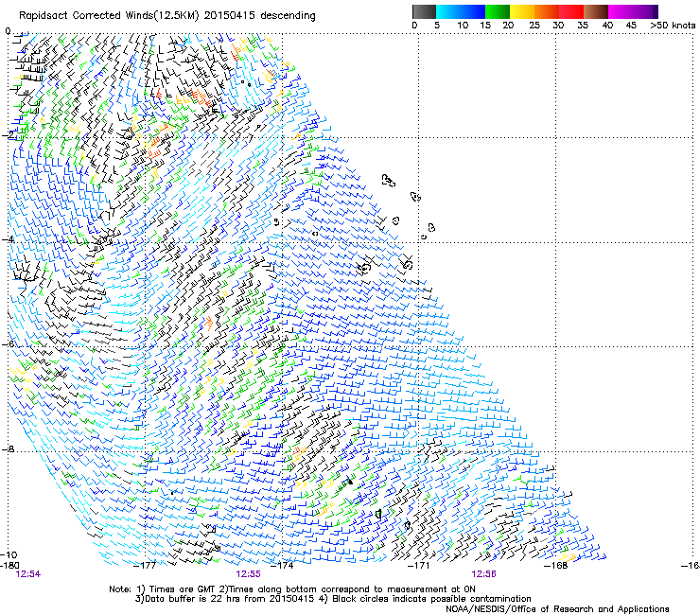Click the gray 0-5 knots legend color segment

click(424, 11)
